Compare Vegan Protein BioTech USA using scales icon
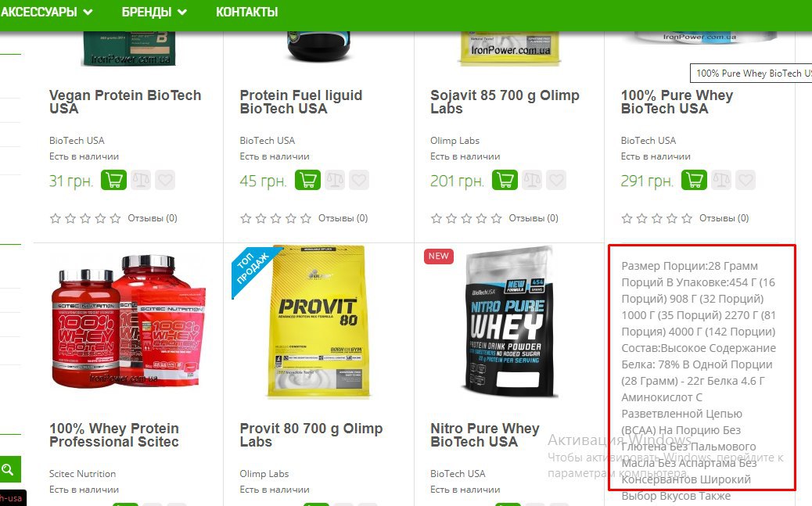This screenshot has height=506, width=812. [x=140, y=180]
